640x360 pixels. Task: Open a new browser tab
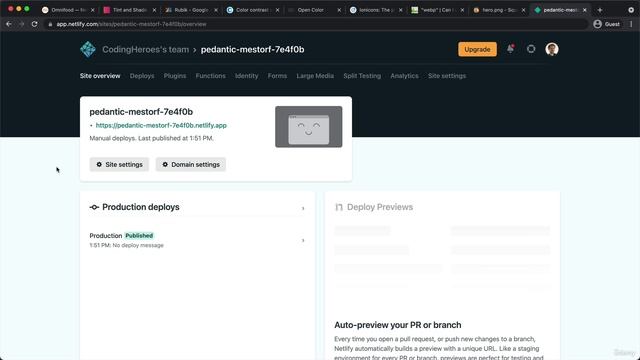pos(600,10)
